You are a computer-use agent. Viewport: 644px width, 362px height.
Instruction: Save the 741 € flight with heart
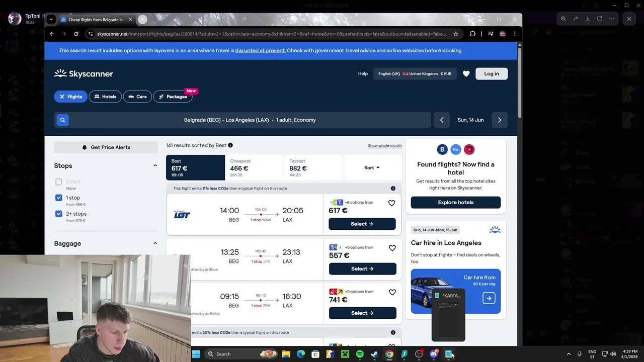click(x=392, y=292)
